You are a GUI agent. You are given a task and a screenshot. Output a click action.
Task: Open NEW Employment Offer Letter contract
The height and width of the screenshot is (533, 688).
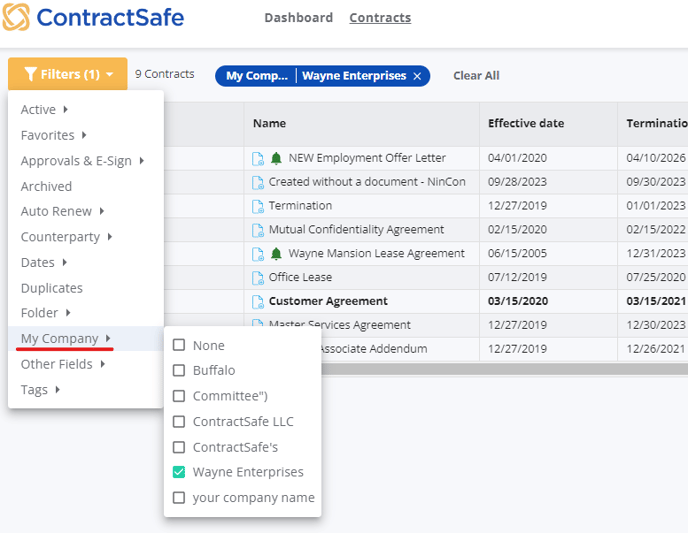tap(367, 158)
